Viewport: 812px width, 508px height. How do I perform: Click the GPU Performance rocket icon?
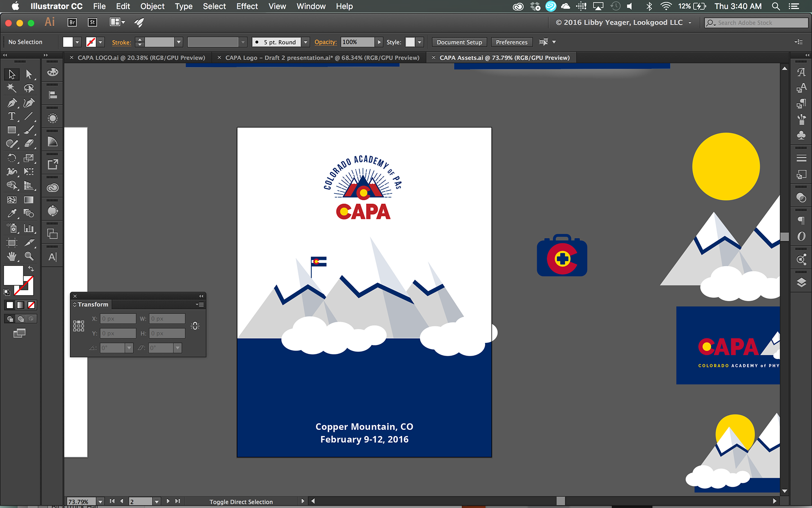coord(139,22)
